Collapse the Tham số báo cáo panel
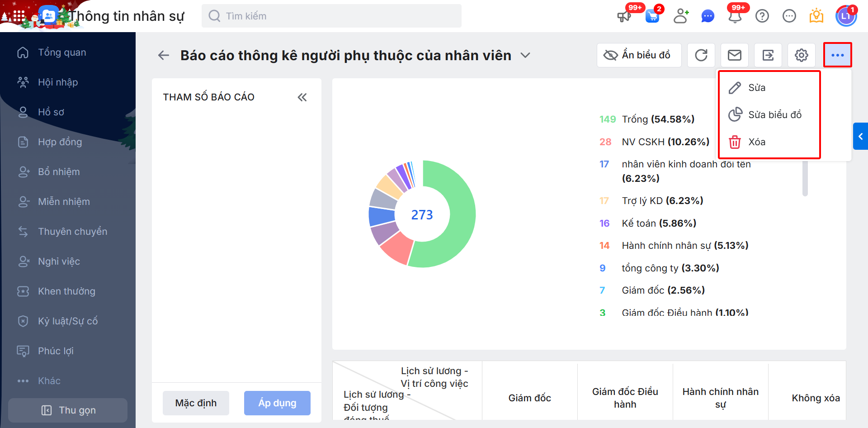The image size is (868, 428). 302,97
